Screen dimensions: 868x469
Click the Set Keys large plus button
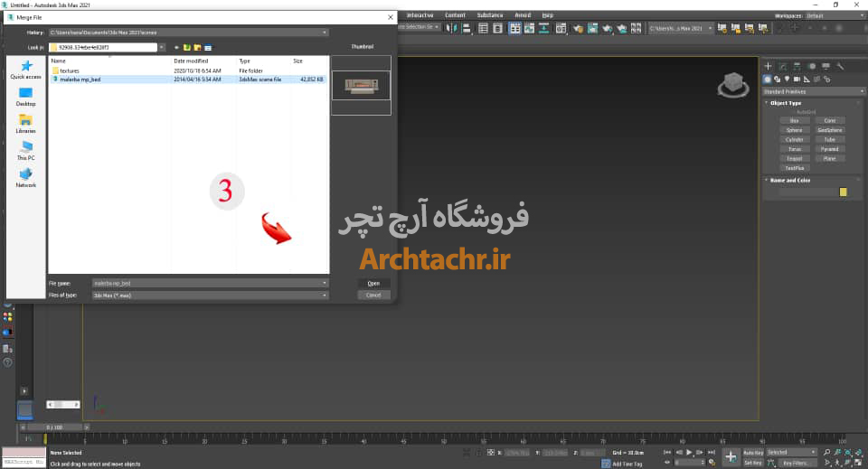[731, 457]
